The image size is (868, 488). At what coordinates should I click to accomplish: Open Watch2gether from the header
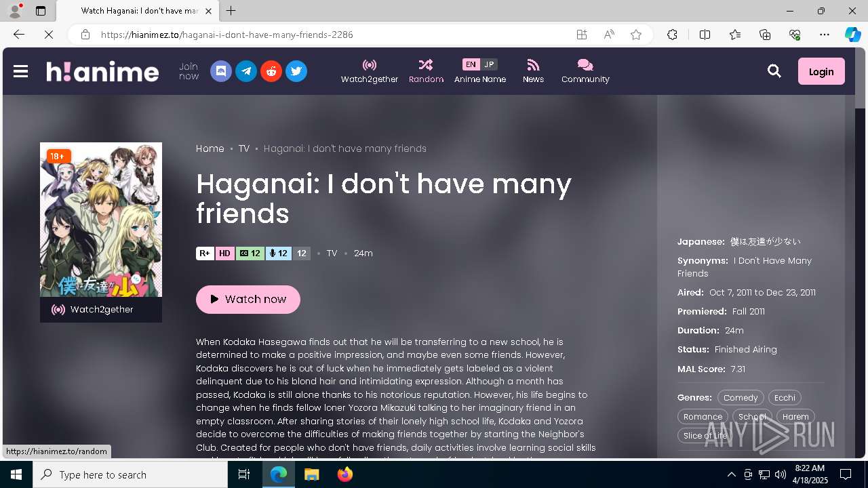pyautogui.click(x=370, y=71)
